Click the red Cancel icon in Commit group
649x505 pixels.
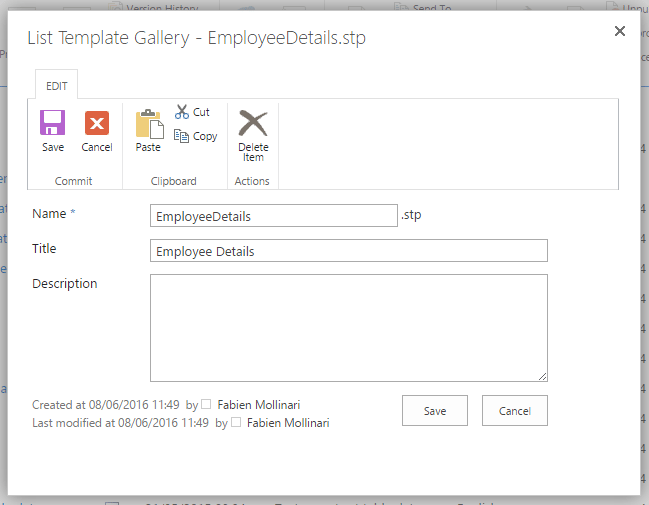coord(97,123)
